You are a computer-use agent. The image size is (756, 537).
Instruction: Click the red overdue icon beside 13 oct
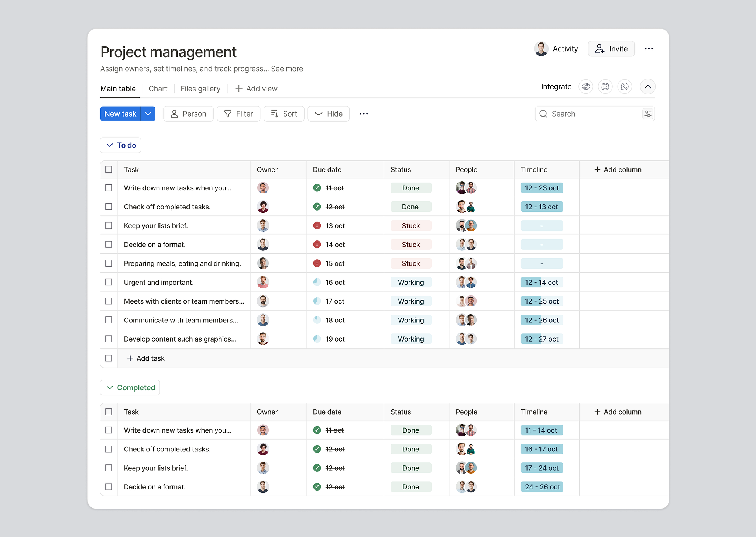pyautogui.click(x=317, y=225)
